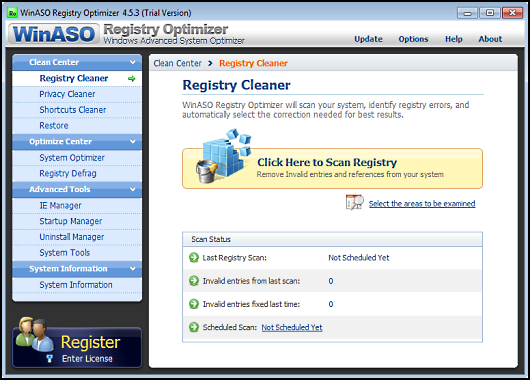Click the green icon beside Scheduled Scan
Screen dimensions: 530x380
(x=194, y=327)
